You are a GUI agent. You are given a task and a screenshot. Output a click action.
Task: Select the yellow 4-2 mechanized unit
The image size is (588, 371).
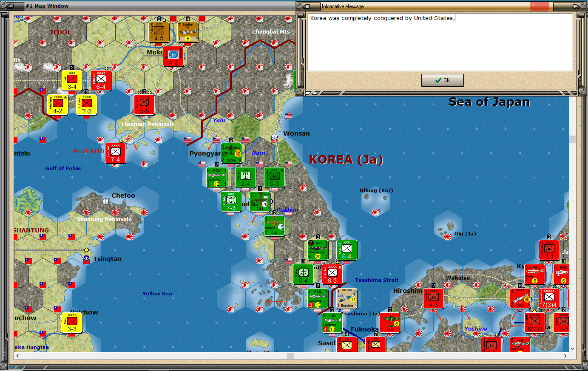58,105
